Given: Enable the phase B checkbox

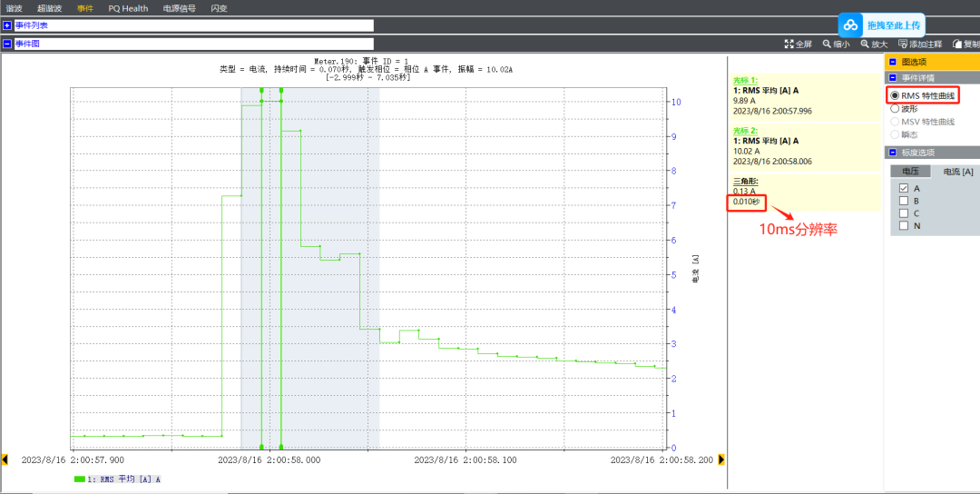Looking at the screenshot, I should tap(904, 201).
